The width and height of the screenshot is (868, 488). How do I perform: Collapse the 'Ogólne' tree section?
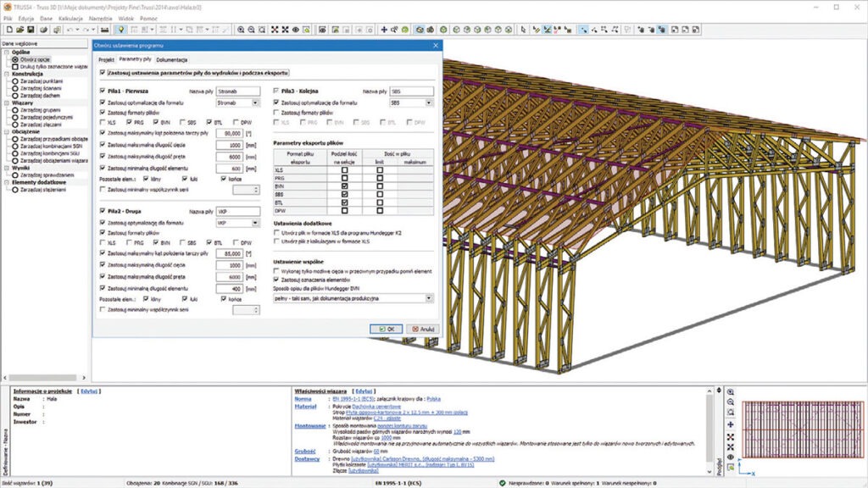[7, 52]
